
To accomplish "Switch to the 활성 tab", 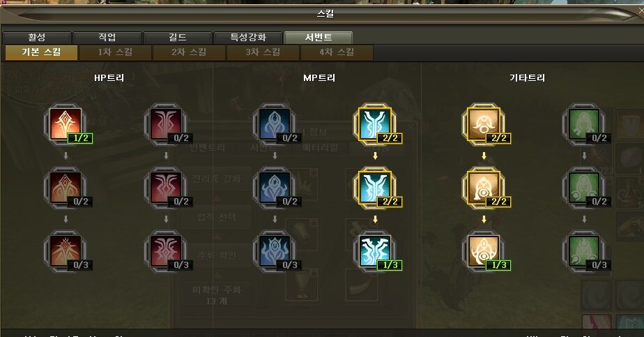I will coord(37,38).
